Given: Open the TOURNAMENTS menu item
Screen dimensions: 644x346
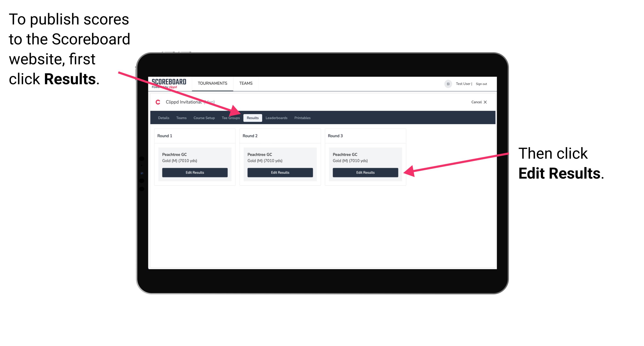Looking at the screenshot, I should (x=211, y=83).
